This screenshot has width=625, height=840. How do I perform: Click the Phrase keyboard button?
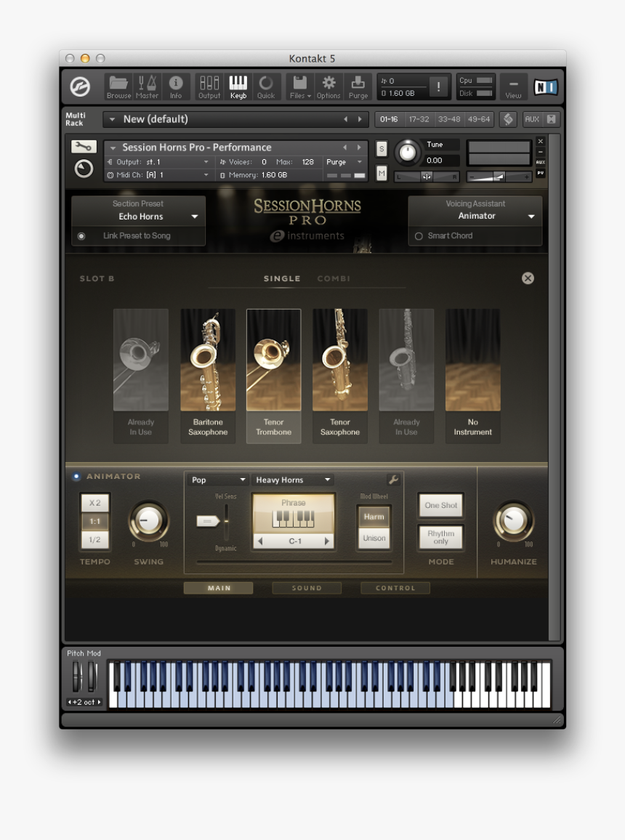(294, 513)
